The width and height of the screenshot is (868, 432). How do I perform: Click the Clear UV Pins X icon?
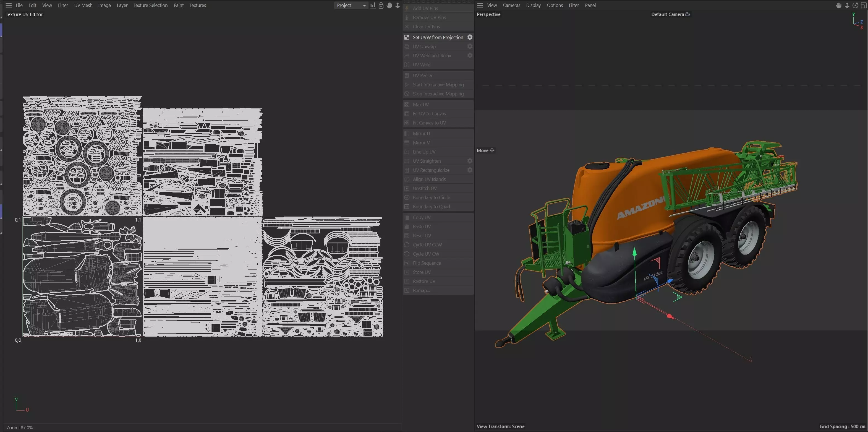click(407, 27)
